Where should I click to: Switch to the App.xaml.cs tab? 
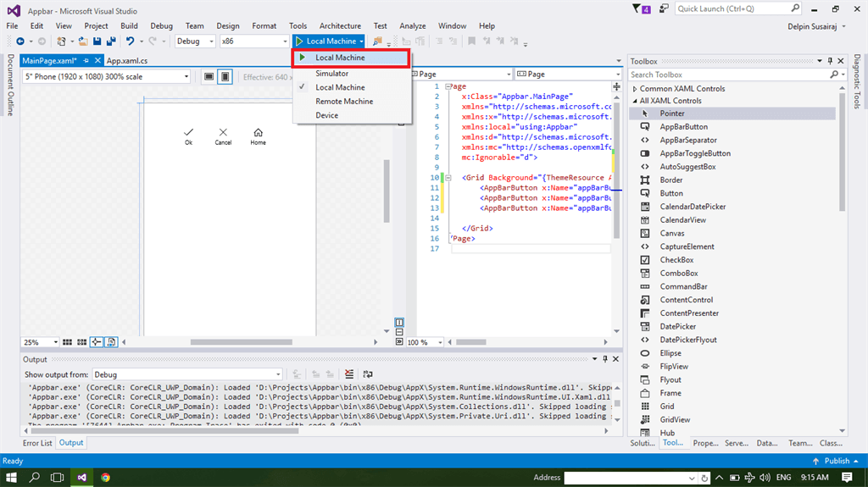coord(127,61)
